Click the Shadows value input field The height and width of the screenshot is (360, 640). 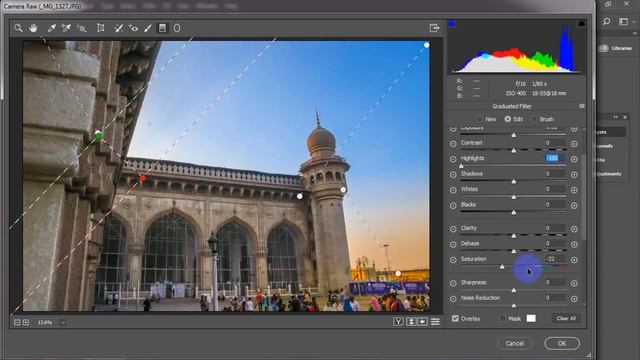coord(555,173)
